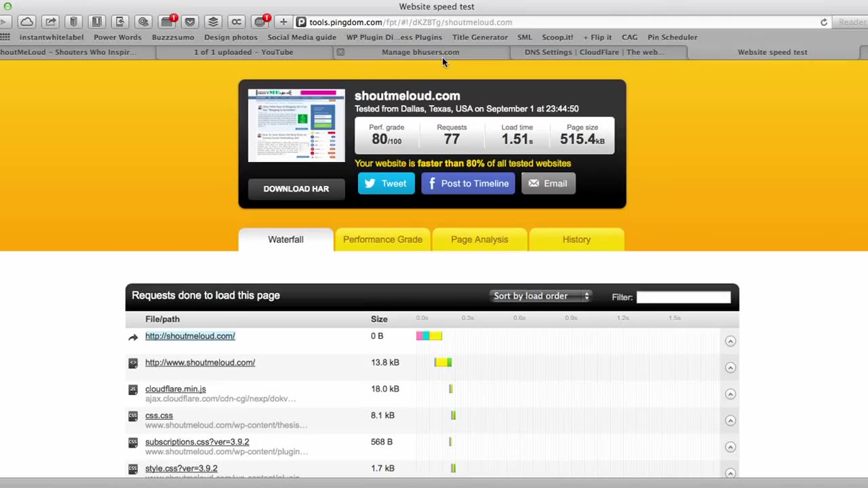Click the File/path column header
The image size is (868, 488).
coord(162,319)
